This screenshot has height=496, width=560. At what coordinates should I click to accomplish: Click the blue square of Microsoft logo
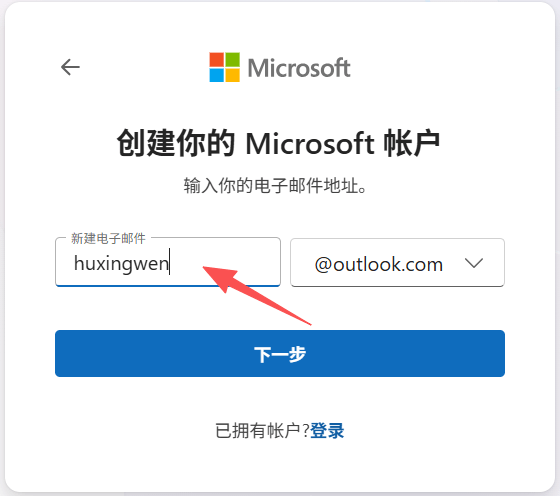pos(216,75)
